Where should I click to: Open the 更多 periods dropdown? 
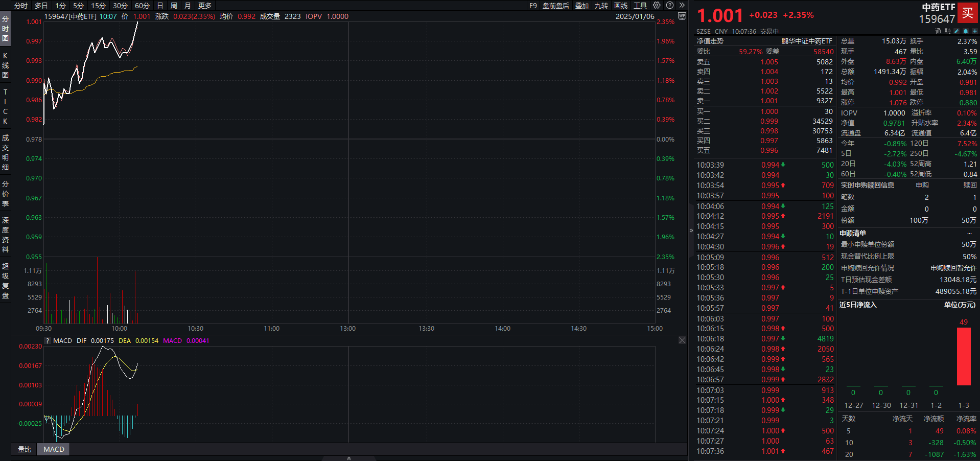pyautogui.click(x=205, y=6)
